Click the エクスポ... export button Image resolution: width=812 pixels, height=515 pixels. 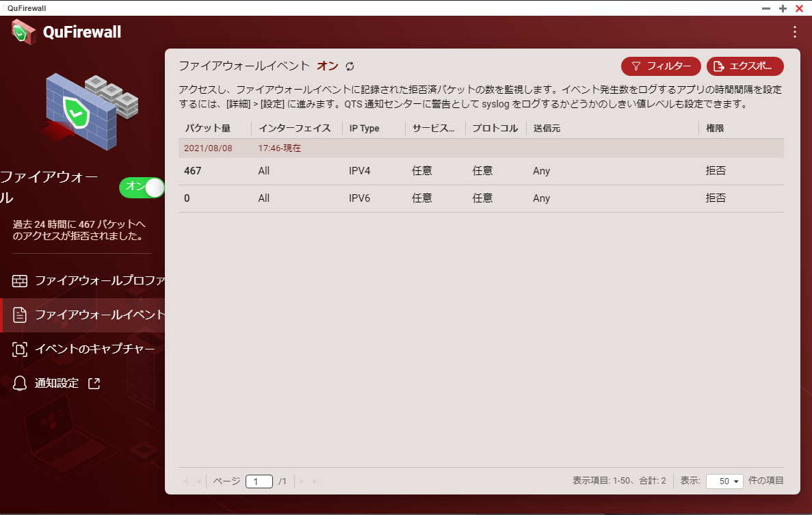pyautogui.click(x=745, y=66)
